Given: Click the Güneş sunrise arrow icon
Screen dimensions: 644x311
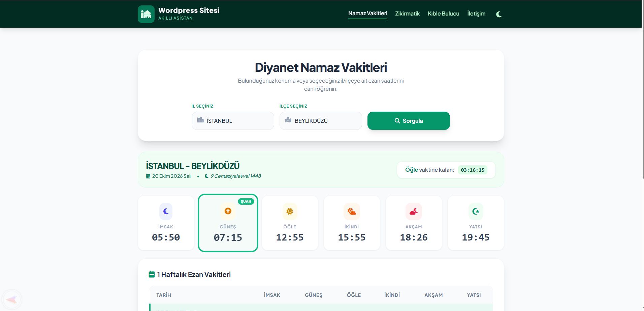Looking at the screenshot, I should pos(228,211).
